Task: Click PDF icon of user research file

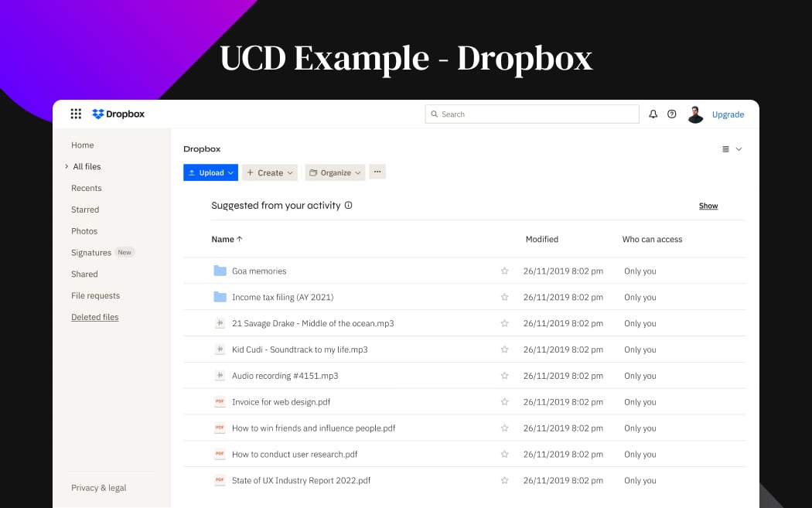Action: (220, 454)
